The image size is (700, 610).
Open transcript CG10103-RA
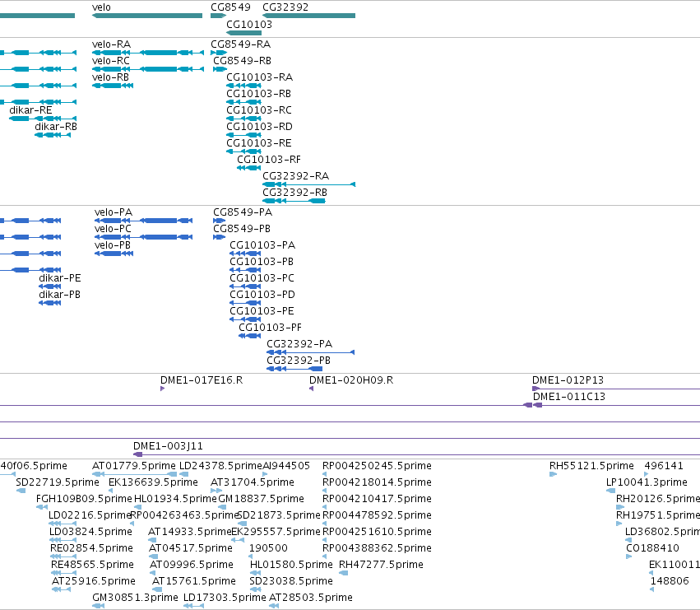tap(259, 77)
